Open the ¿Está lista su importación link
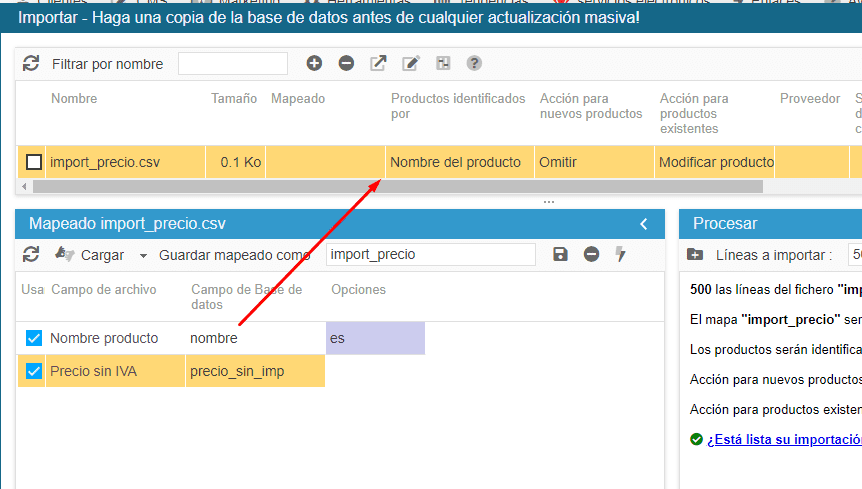Screen dimensions: 862x489 783,439
